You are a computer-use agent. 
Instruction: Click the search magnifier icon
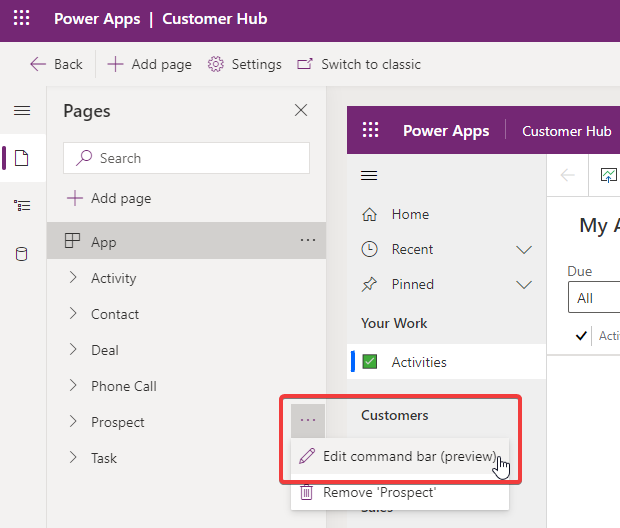84,158
